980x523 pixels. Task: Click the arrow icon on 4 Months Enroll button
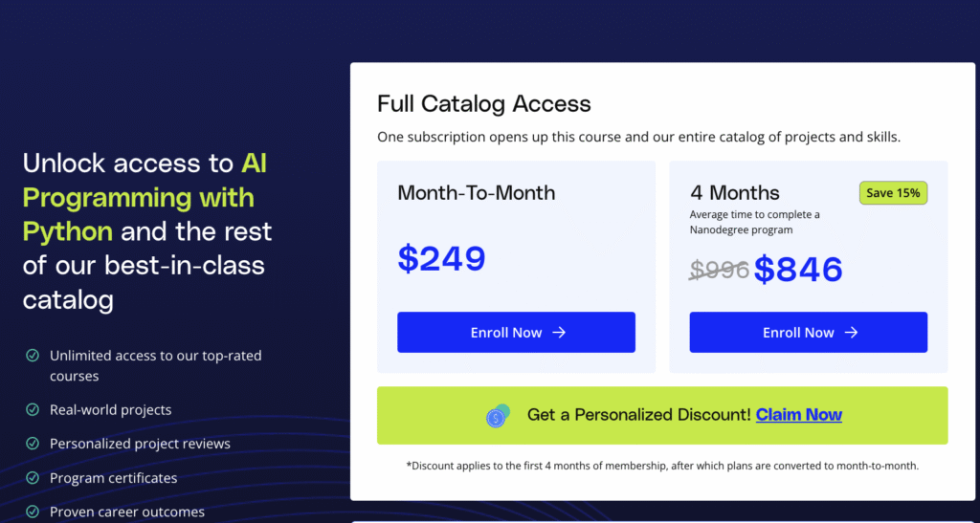coord(852,333)
